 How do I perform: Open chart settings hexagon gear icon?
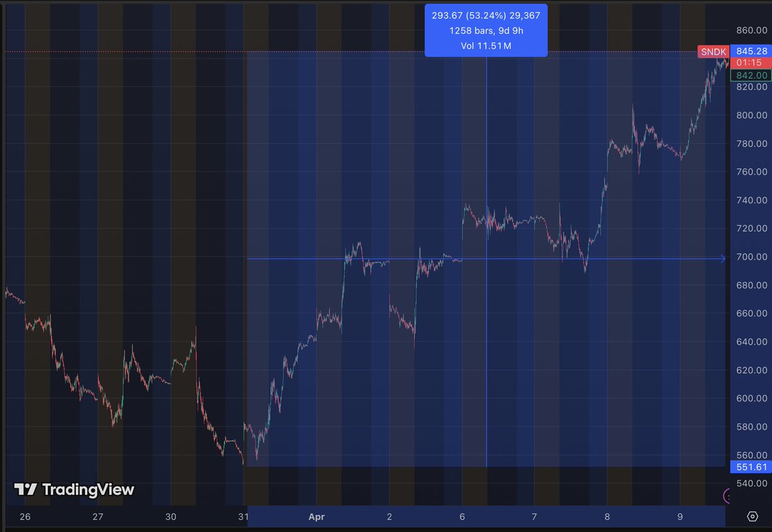click(752, 517)
